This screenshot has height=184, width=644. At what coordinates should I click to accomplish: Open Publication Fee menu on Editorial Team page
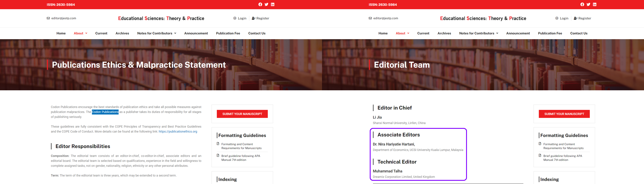[x=550, y=33]
